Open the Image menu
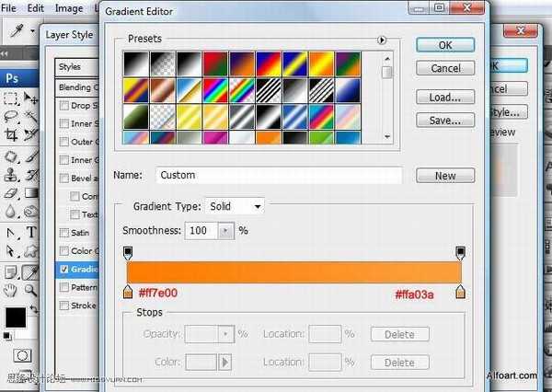552x392 pixels. pos(69,7)
